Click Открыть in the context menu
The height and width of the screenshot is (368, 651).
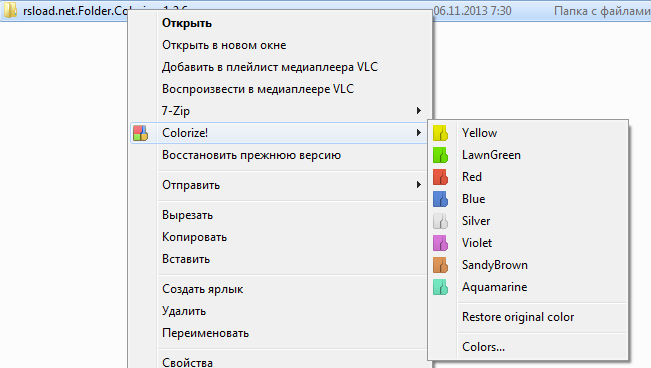pos(187,23)
